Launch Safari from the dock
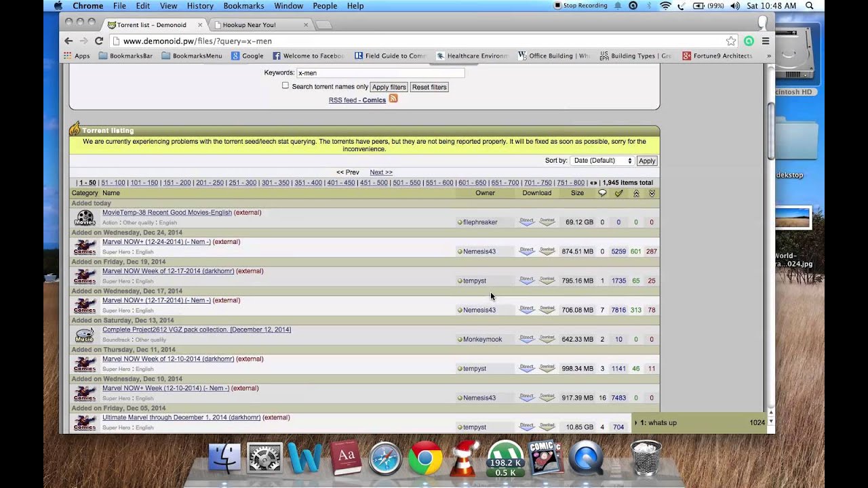This screenshot has height=488, width=868. pyautogui.click(x=385, y=459)
